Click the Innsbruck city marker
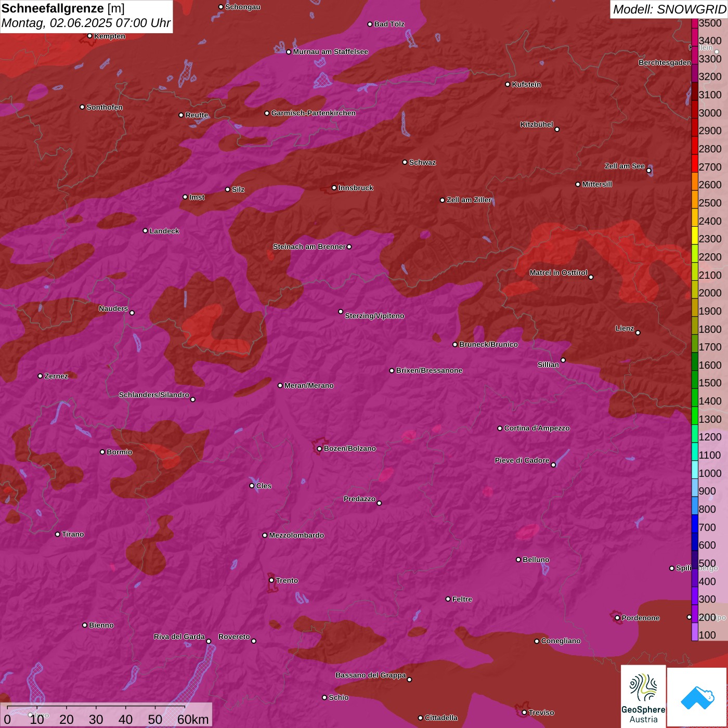 coord(334,188)
